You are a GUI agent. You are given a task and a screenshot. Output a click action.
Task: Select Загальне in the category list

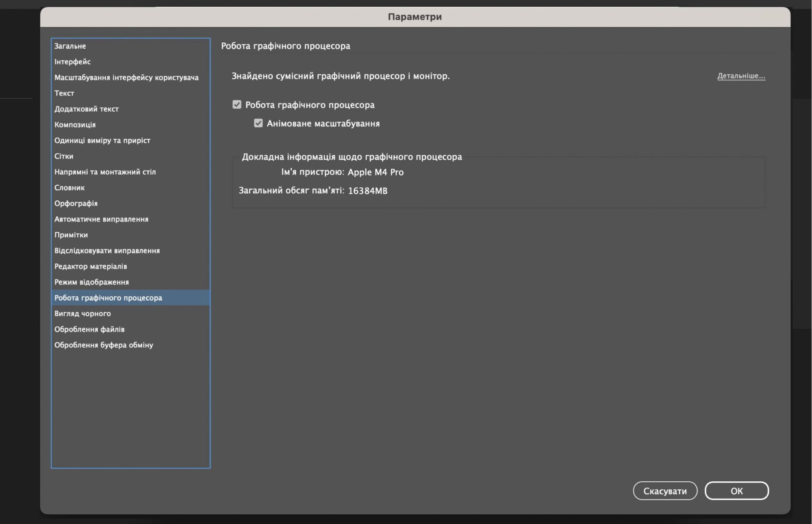[x=70, y=46]
